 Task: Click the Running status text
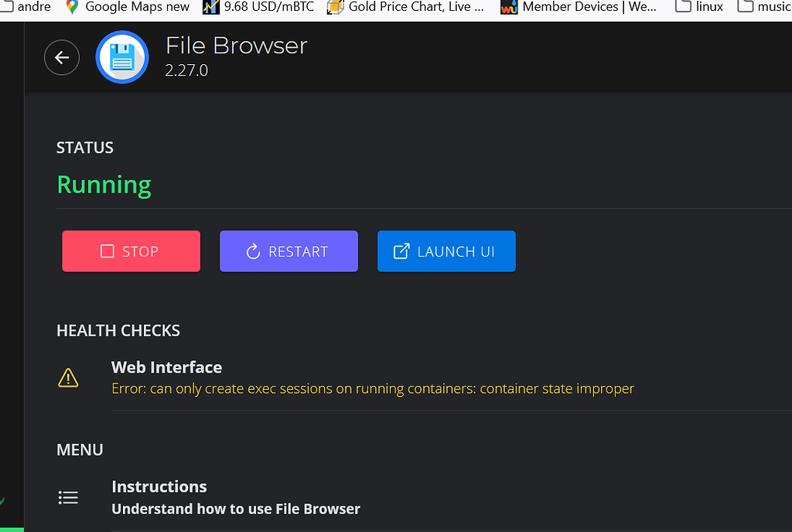pyautogui.click(x=104, y=185)
